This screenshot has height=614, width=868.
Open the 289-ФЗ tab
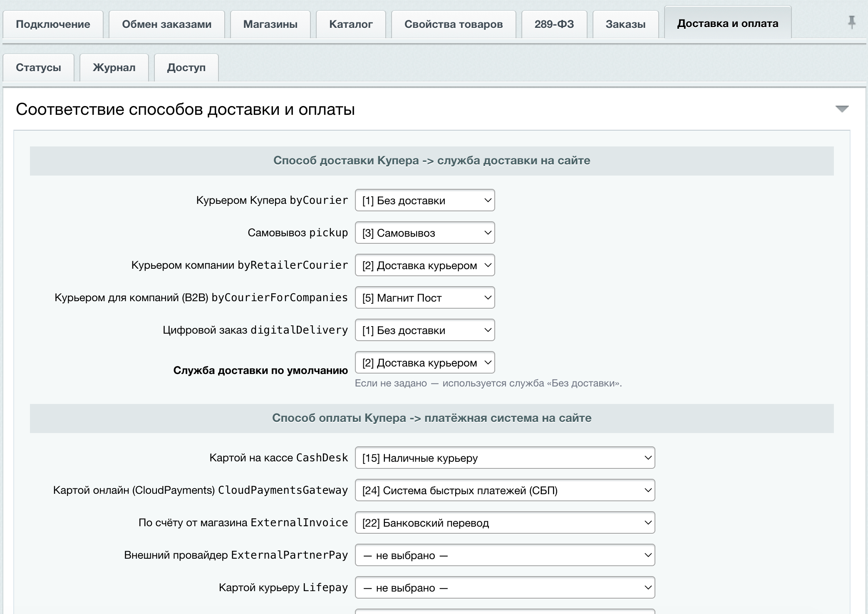pyautogui.click(x=554, y=24)
